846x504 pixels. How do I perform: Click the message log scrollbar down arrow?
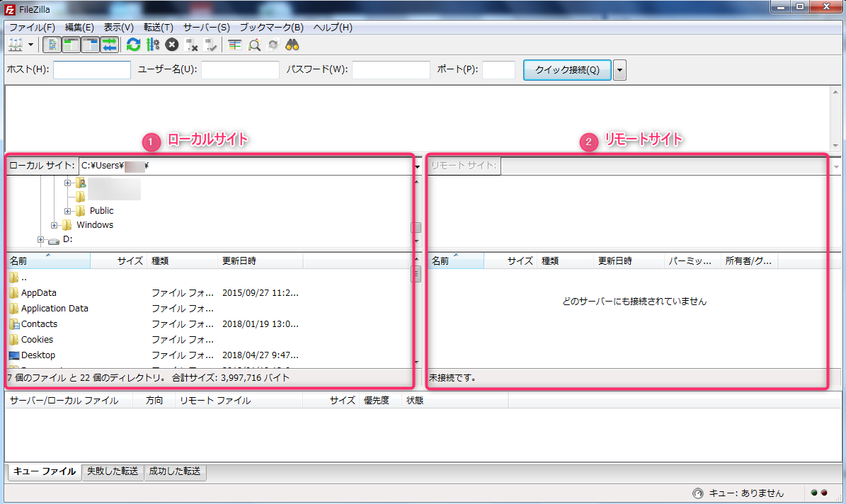click(836, 146)
